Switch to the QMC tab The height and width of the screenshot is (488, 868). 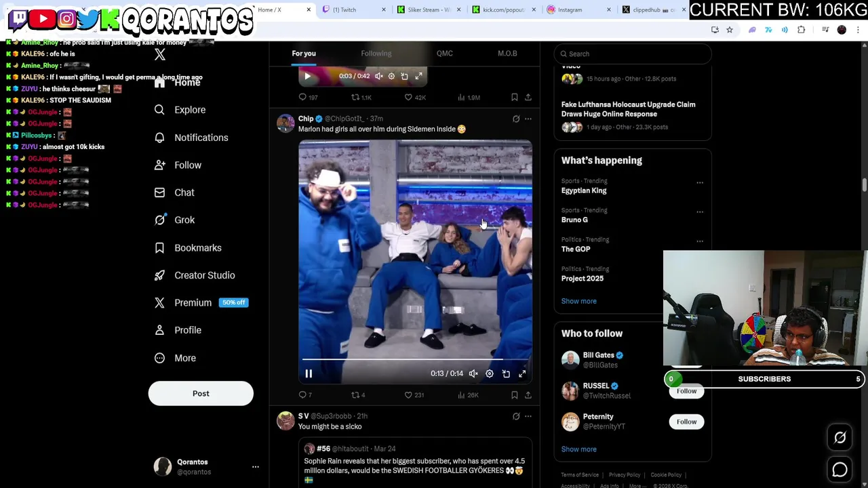pos(445,54)
